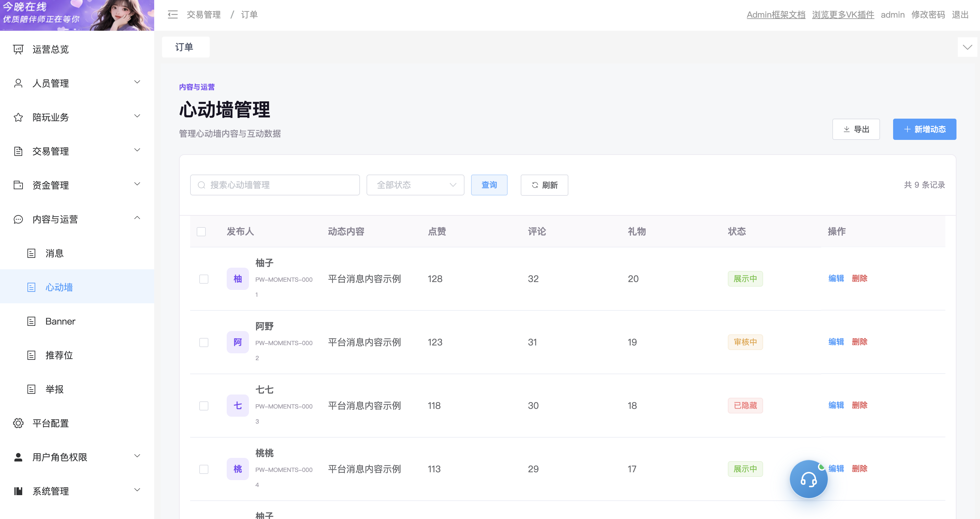
Task: Click the 审核中 status tag for 阿野
Action: pos(745,342)
